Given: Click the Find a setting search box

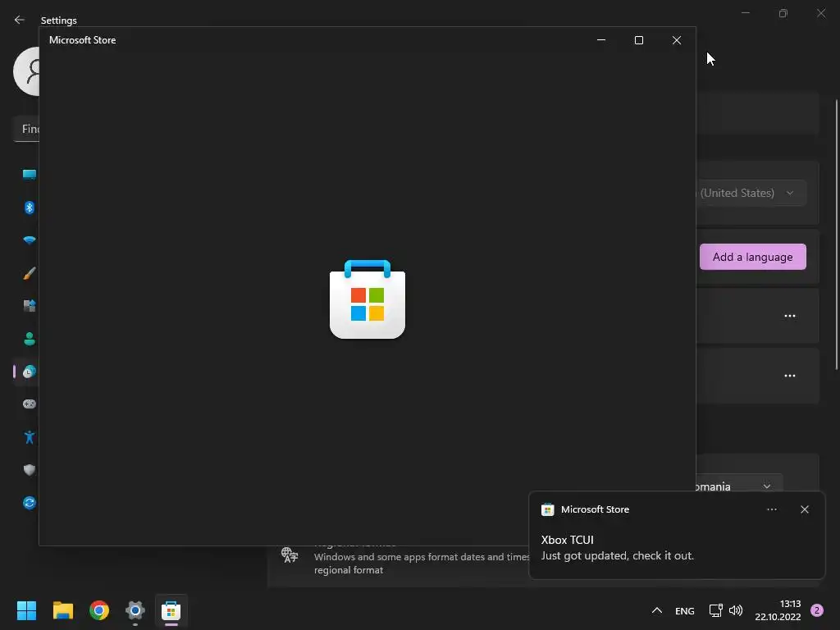Looking at the screenshot, I should coord(25,129).
